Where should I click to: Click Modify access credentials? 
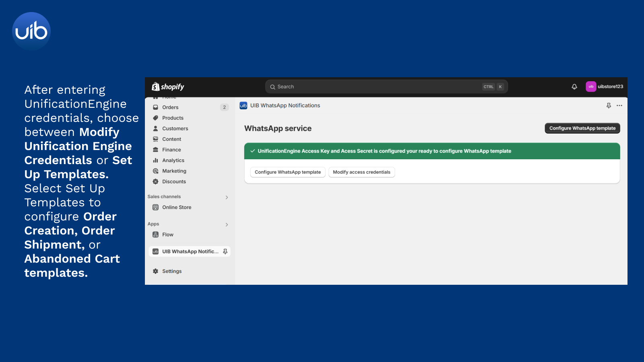[x=361, y=172]
